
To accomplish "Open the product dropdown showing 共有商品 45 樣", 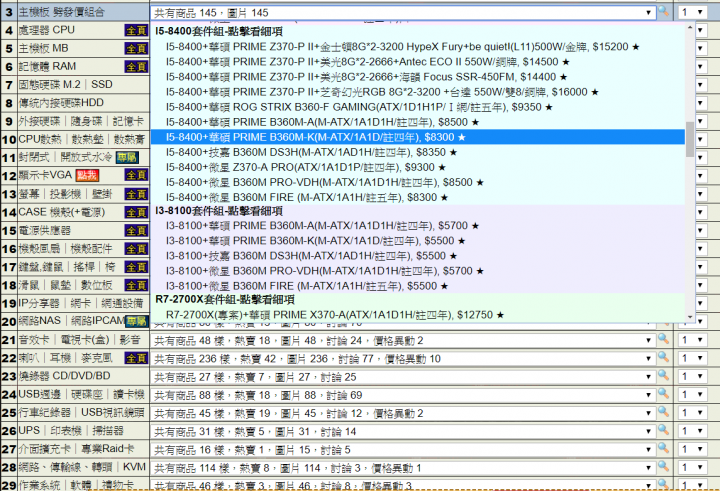I will pyautogui.click(x=403, y=413).
